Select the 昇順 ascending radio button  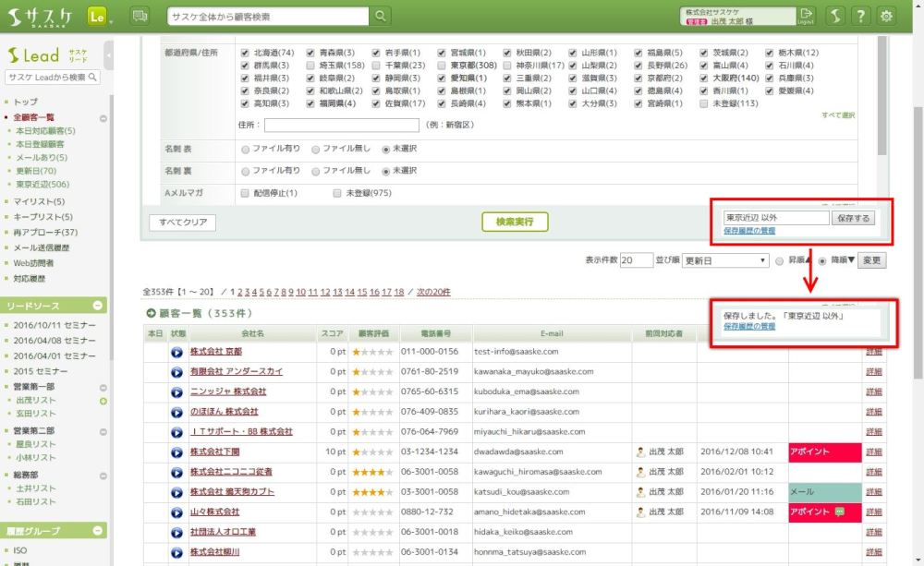tap(779, 261)
